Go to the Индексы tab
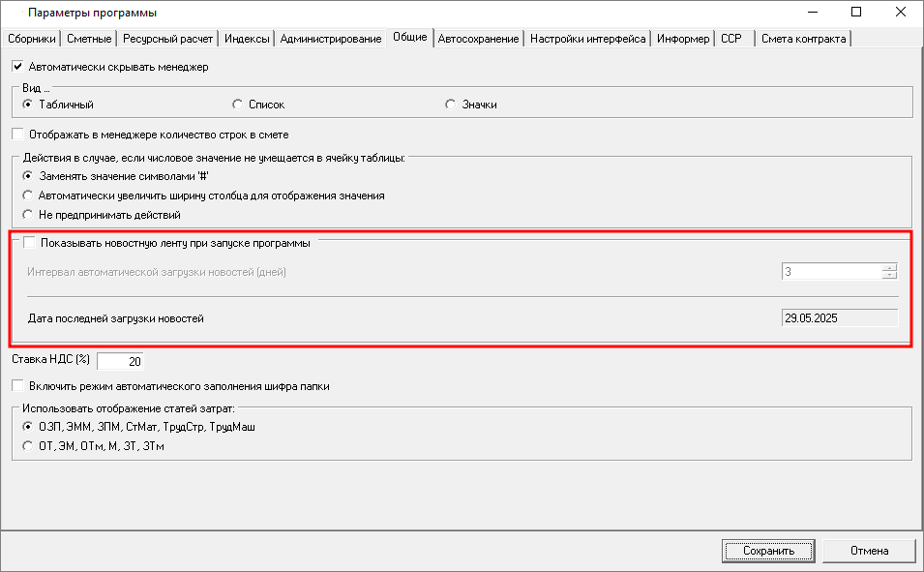This screenshot has height=572, width=924. [247, 39]
